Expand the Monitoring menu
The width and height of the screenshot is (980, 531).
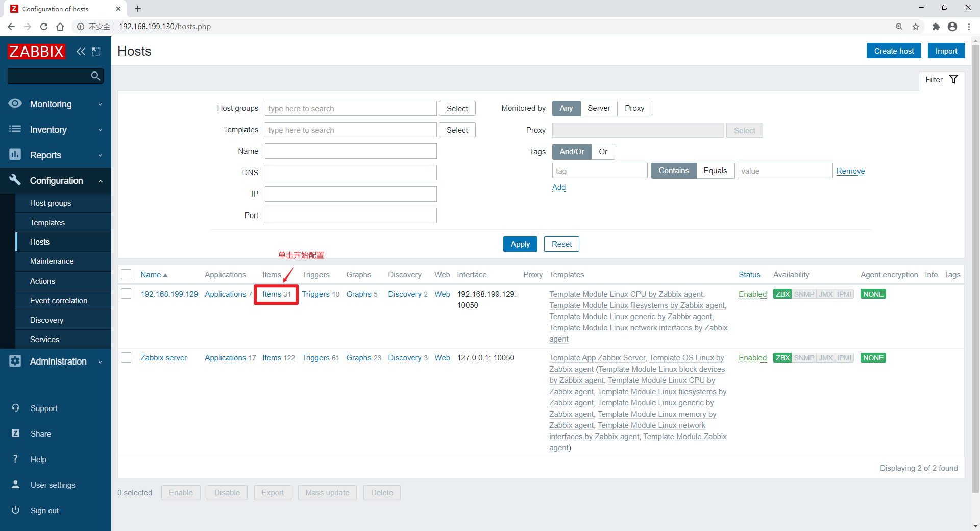56,104
